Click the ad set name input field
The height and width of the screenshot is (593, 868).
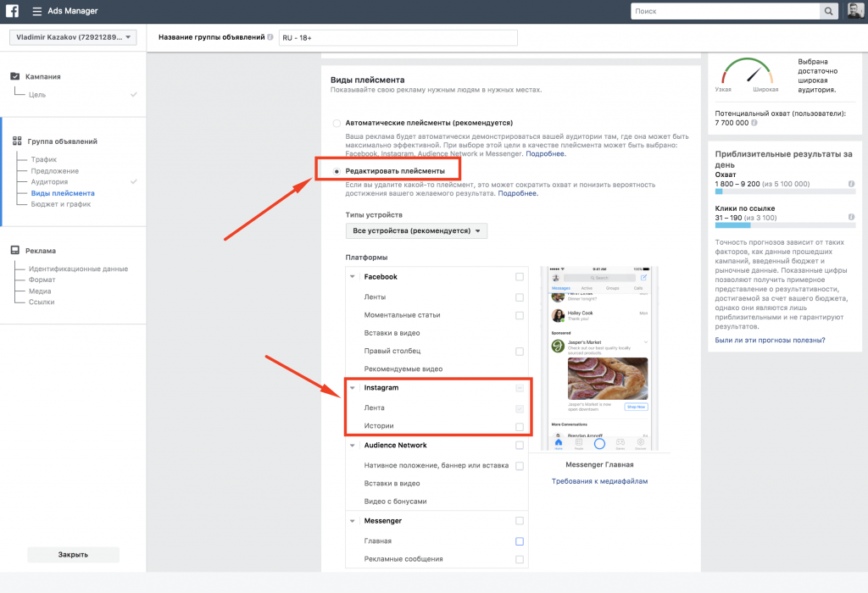coord(398,37)
